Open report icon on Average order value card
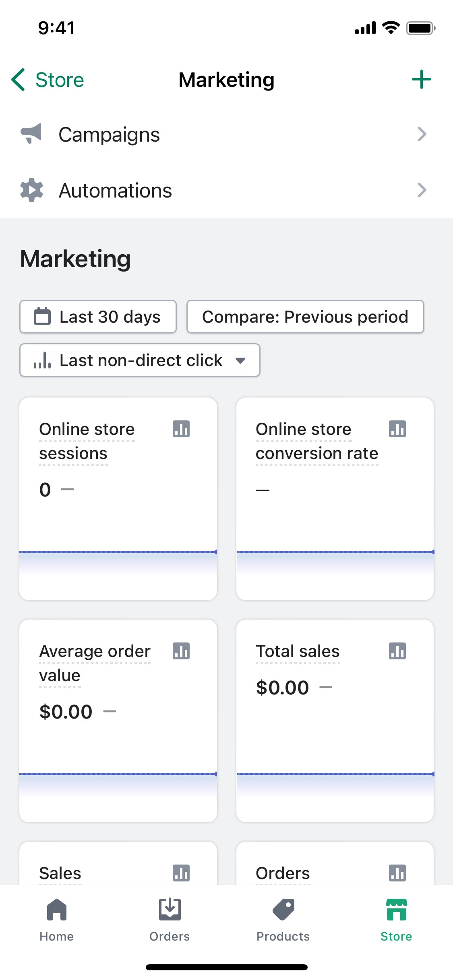The image size is (453, 980). coord(181,651)
